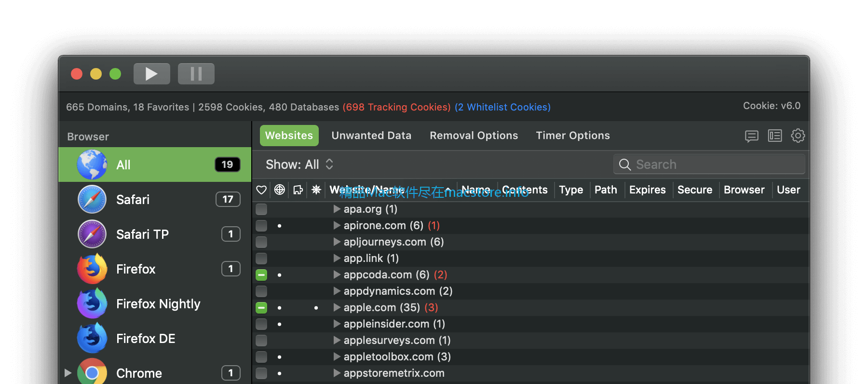
Task: Open the Timer Options tab
Action: pyautogui.click(x=573, y=136)
